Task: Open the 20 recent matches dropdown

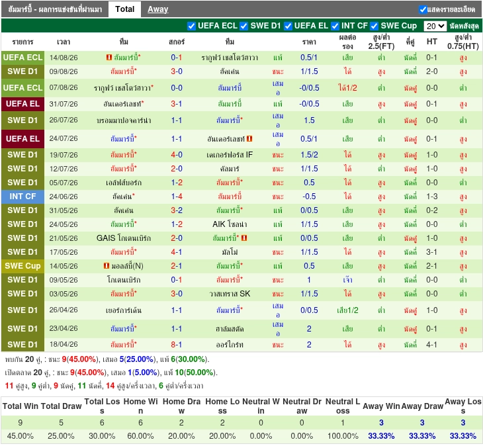Action: pyautogui.click(x=435, y=26)
